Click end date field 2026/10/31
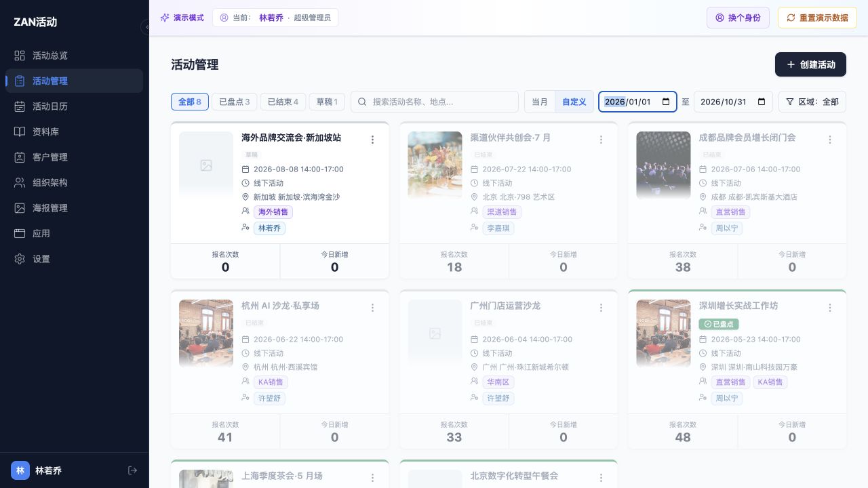This screenshot has height=488, width=868. (x=733, y=102)
